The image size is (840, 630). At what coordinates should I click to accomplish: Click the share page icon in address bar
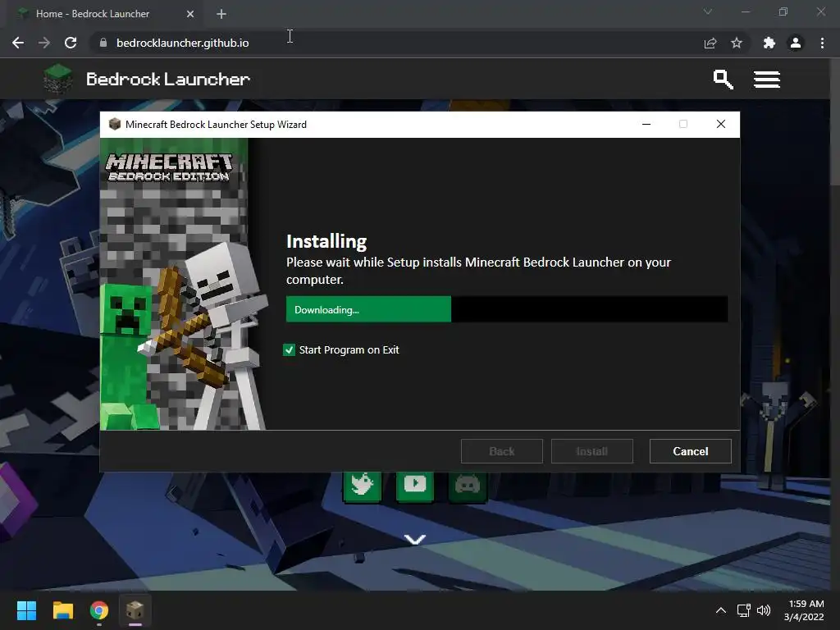tap(710, 43)
